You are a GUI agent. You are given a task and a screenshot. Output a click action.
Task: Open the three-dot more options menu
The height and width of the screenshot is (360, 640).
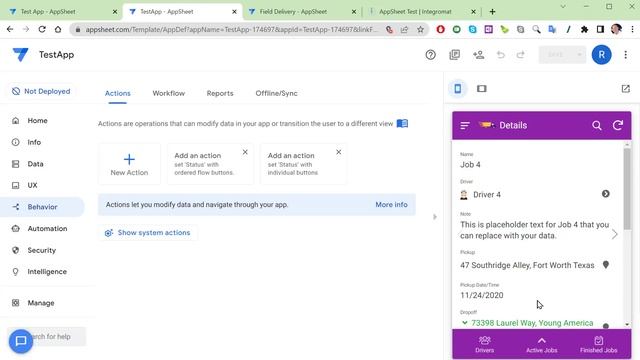click(x=625, y=55)
